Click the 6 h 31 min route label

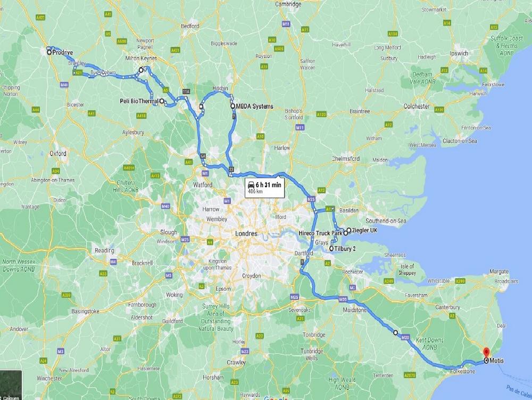tap(268, 185)
